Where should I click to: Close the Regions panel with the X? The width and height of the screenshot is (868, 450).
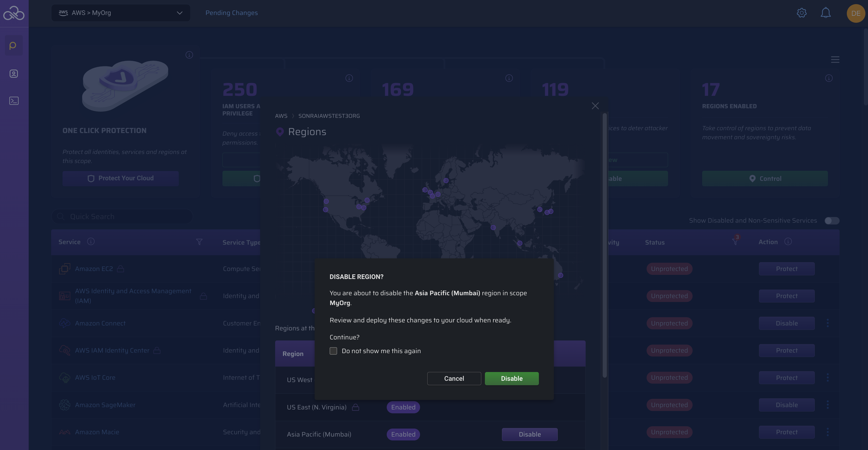point(595,106)
